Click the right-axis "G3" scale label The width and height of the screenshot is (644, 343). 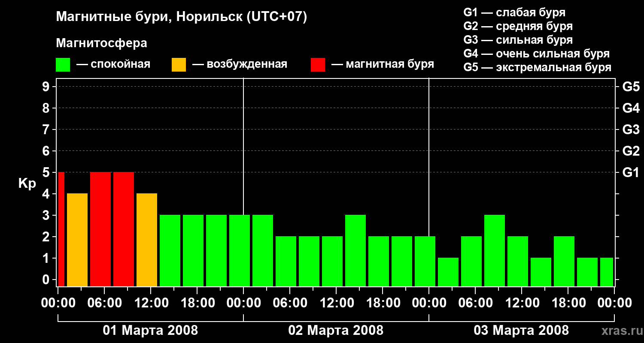pos(631,130)
